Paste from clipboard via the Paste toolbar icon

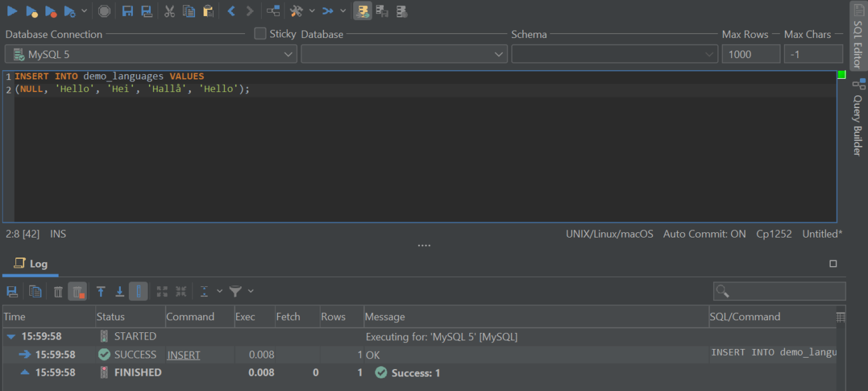pos(206,11)
